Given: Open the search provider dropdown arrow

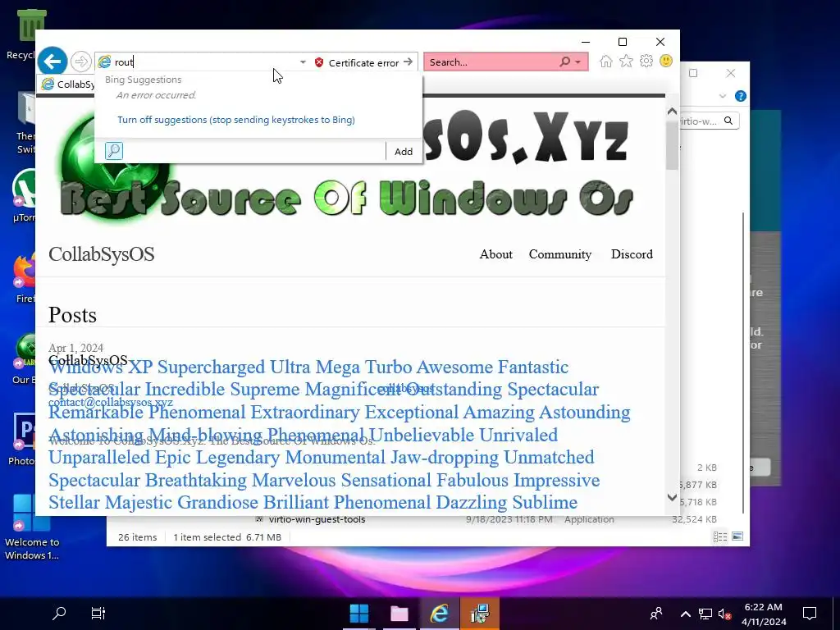Looking at the screenshot, I should click(578, 62).
